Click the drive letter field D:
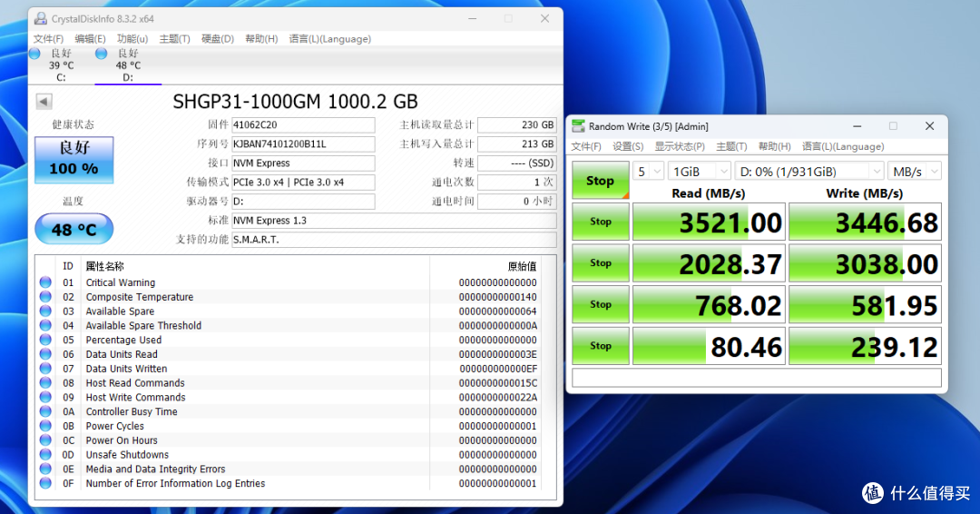The image size is (980, 514). pyautogui.click(x=303, y=202)
